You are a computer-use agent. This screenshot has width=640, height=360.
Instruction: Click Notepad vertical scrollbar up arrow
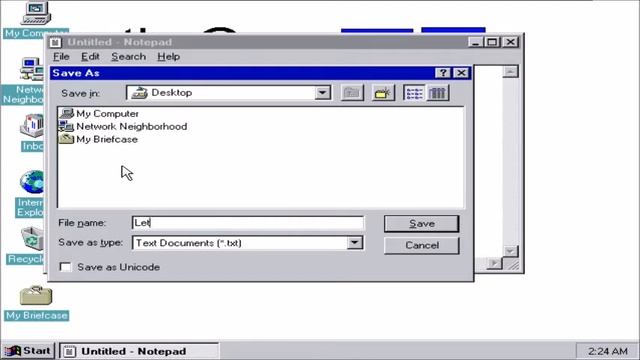510,72
